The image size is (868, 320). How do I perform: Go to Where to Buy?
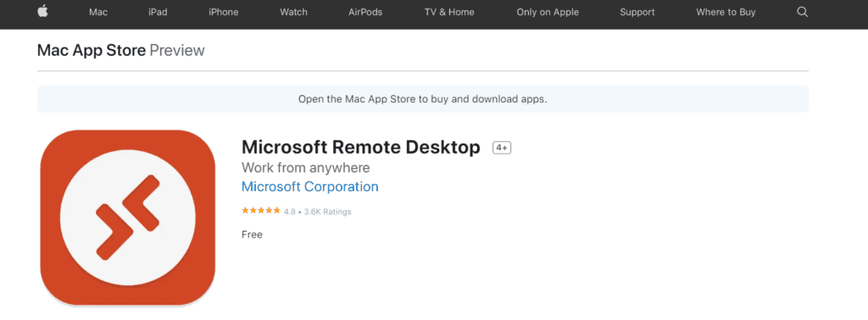click(x=726, y=12)
